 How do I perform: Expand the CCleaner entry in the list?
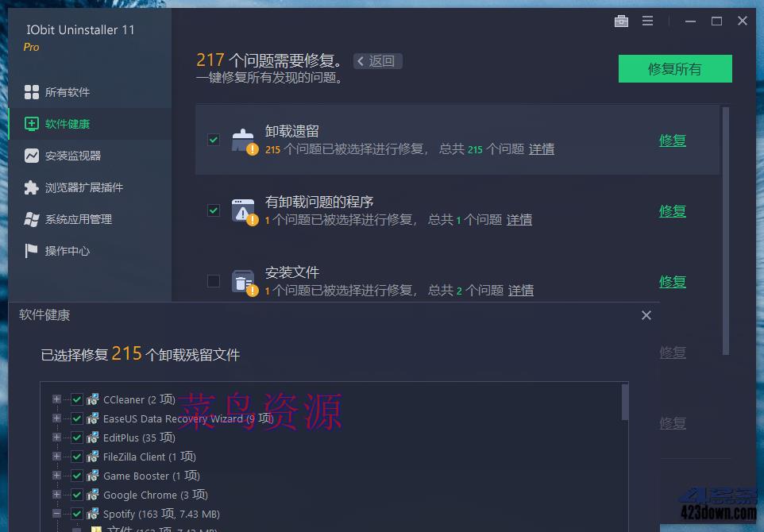(56, 399)
